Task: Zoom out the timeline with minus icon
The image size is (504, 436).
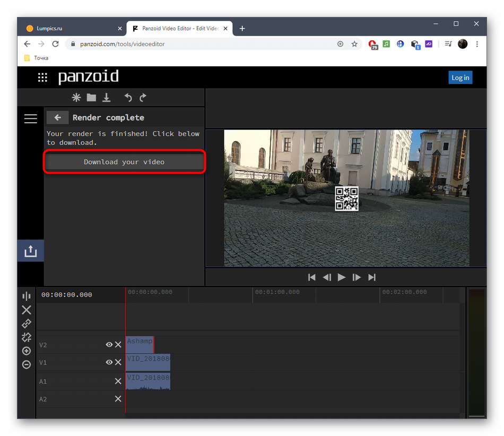Action: pos(27,364)
